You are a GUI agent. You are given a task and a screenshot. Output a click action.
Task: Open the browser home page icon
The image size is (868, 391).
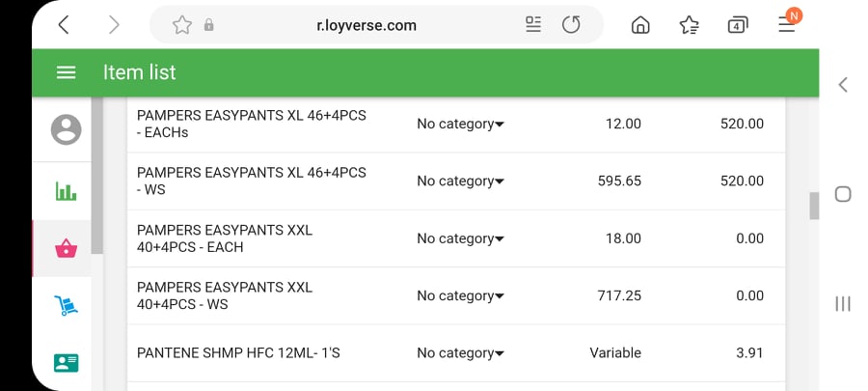click(x=640, y=25)
